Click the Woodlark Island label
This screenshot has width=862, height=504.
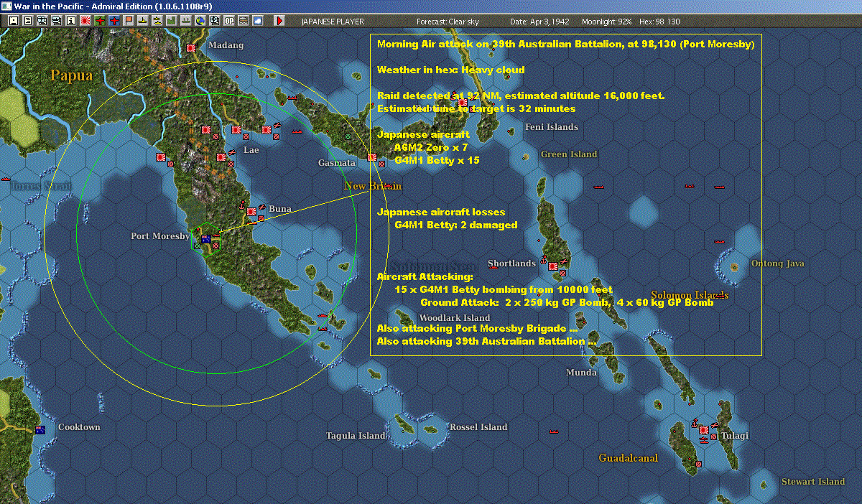point(454,318)
